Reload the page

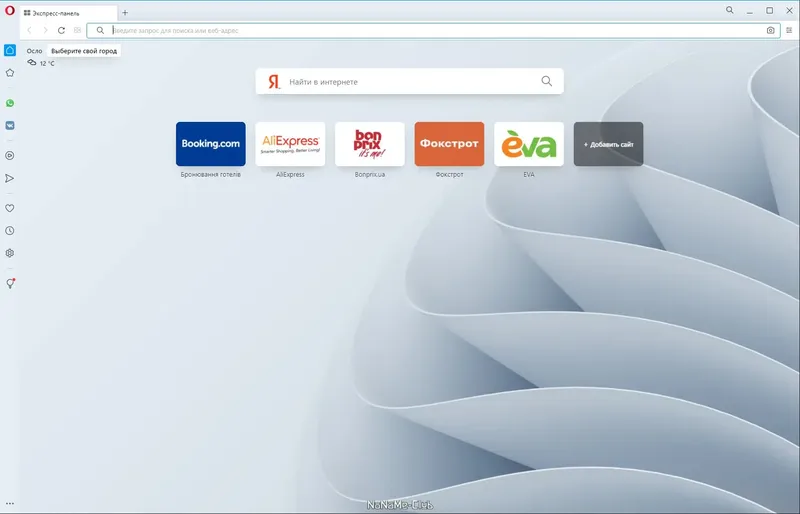[61, 31]
